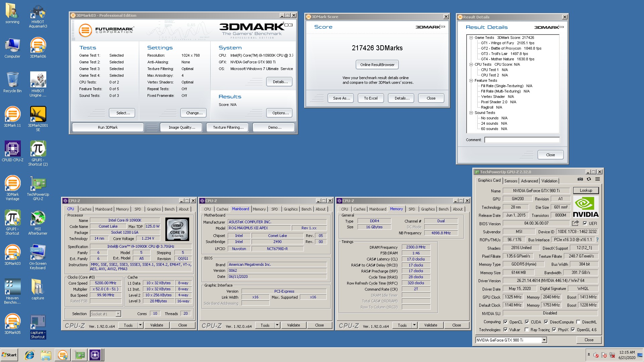Collapse the Feature Tests tree node
Viewport: 644px width, 362px height.
click(x=471, y=80)
